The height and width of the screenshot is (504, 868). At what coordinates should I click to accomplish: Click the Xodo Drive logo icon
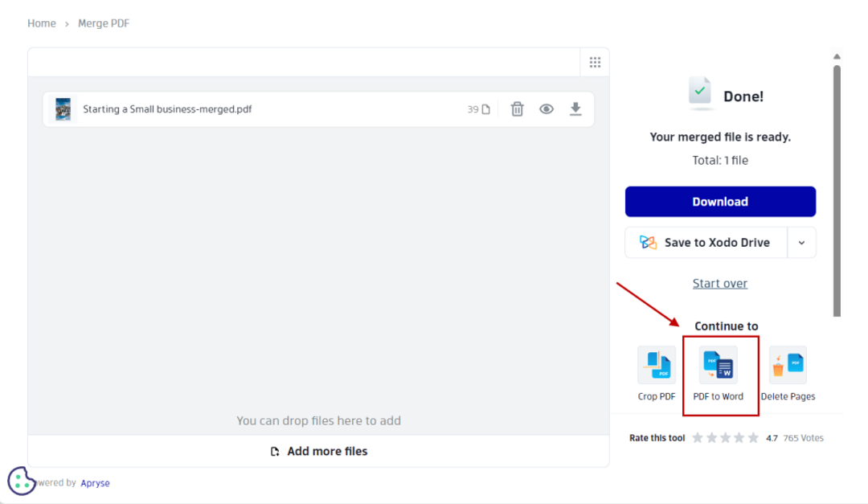(648, 243)
